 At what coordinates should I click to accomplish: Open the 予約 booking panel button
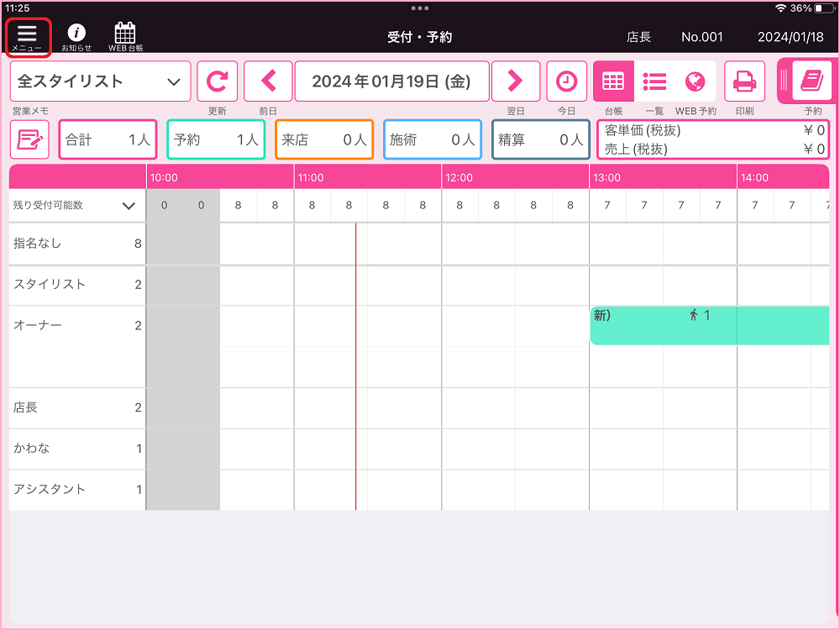(811, 81)
